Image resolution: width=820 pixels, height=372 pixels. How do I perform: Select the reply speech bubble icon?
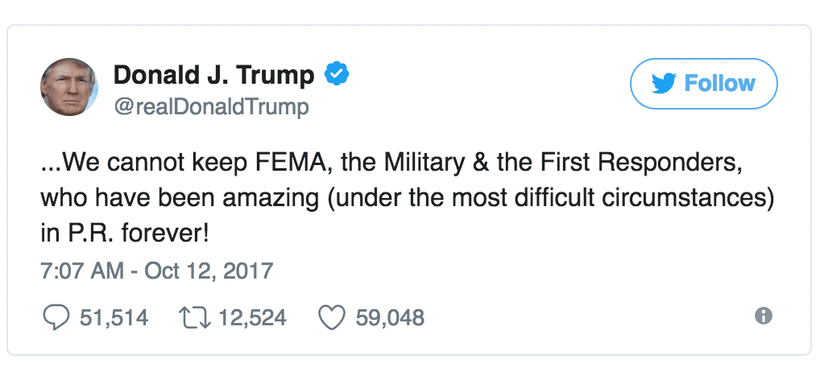click(55, 318)
